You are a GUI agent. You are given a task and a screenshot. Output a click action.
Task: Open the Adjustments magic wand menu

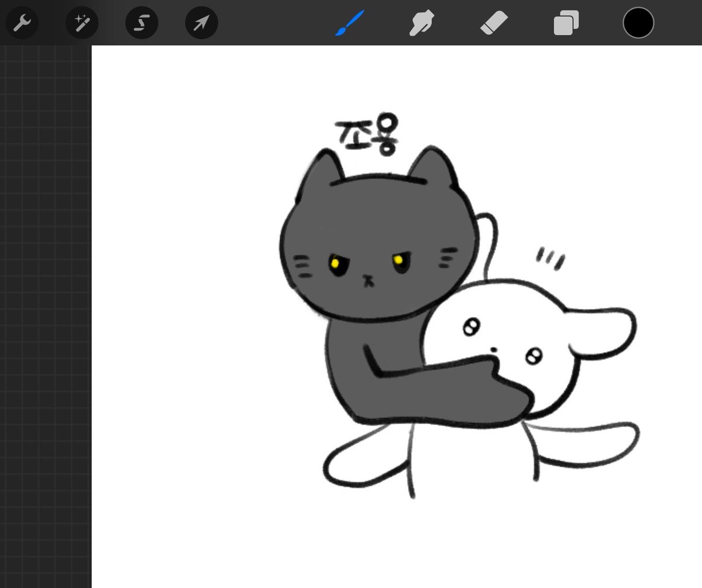pos(82,23)
